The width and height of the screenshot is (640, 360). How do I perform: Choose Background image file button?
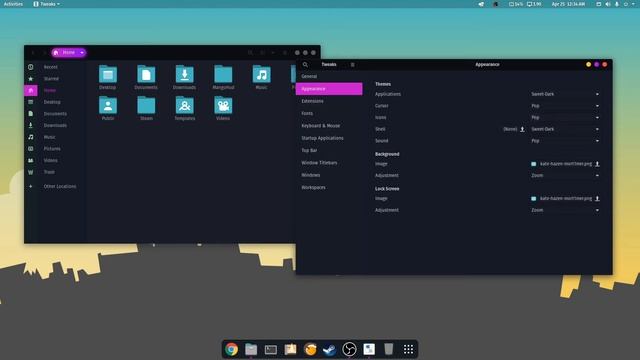point(565,164)
